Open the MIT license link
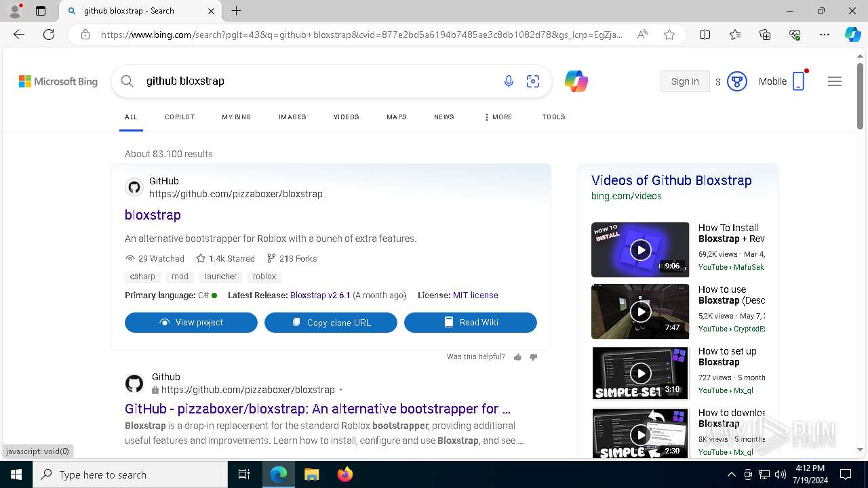 (475, 296)
